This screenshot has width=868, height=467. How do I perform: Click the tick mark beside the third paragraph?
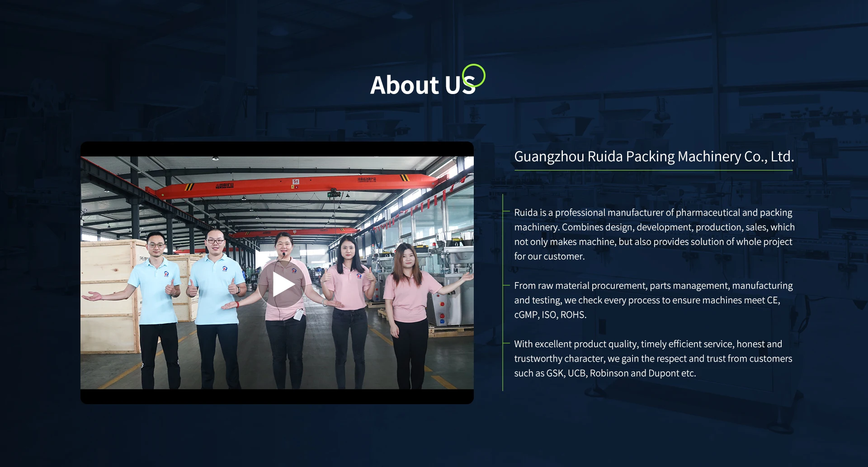(507, 344)
